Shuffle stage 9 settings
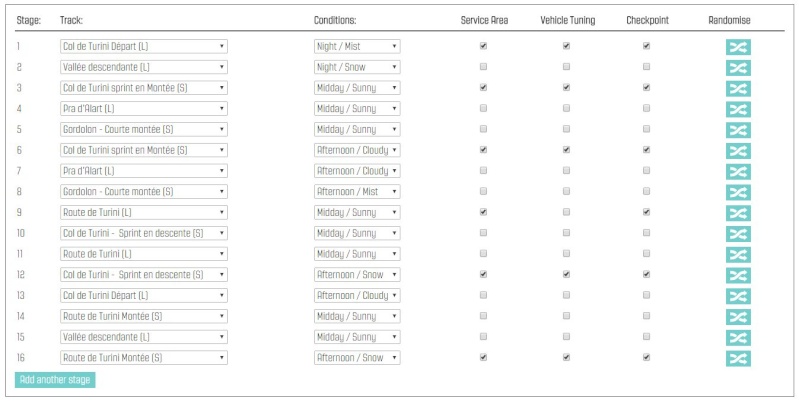Image resolution: width=799 pixels, height=401 pixels. pos(738,213)
